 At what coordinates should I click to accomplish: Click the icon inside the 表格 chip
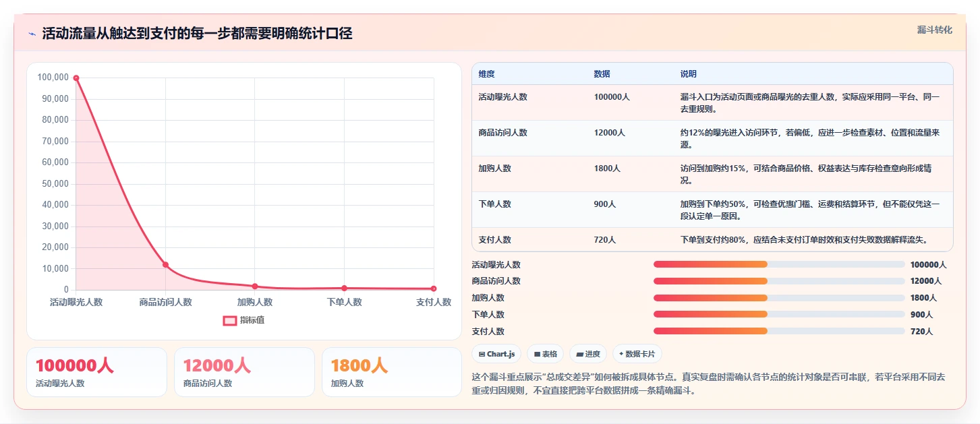(537, 354)
